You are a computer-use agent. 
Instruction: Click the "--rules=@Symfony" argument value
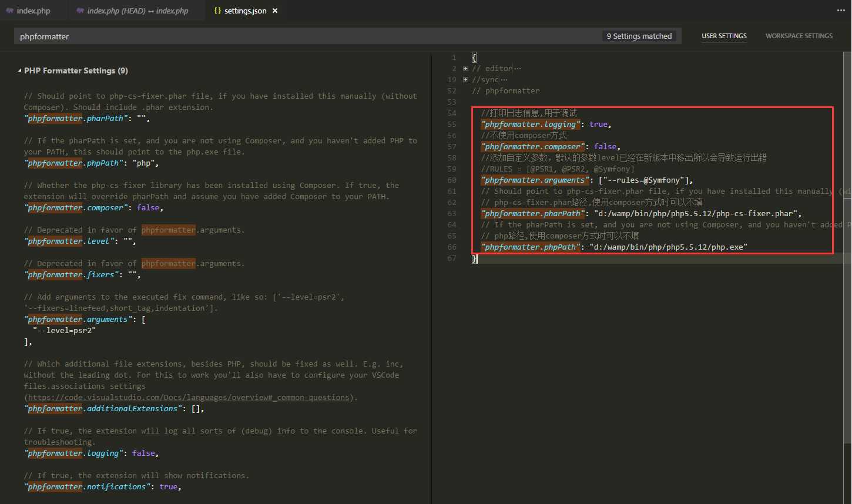click(x=645, y=180)
